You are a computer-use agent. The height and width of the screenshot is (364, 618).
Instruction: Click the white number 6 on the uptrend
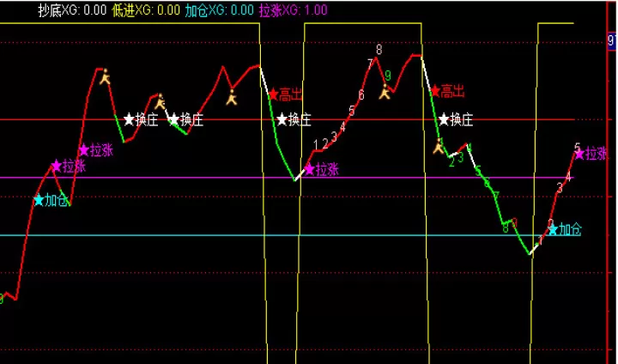tap(361, 94)
